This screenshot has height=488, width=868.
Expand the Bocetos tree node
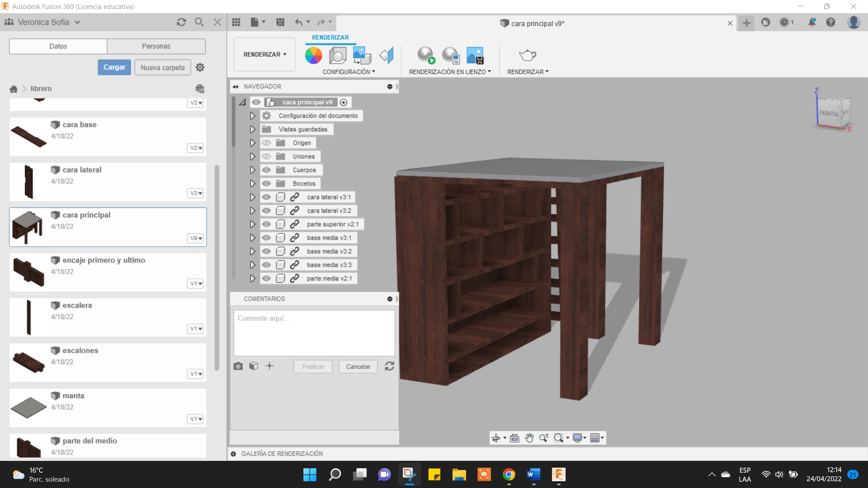(x=252, y=183)
